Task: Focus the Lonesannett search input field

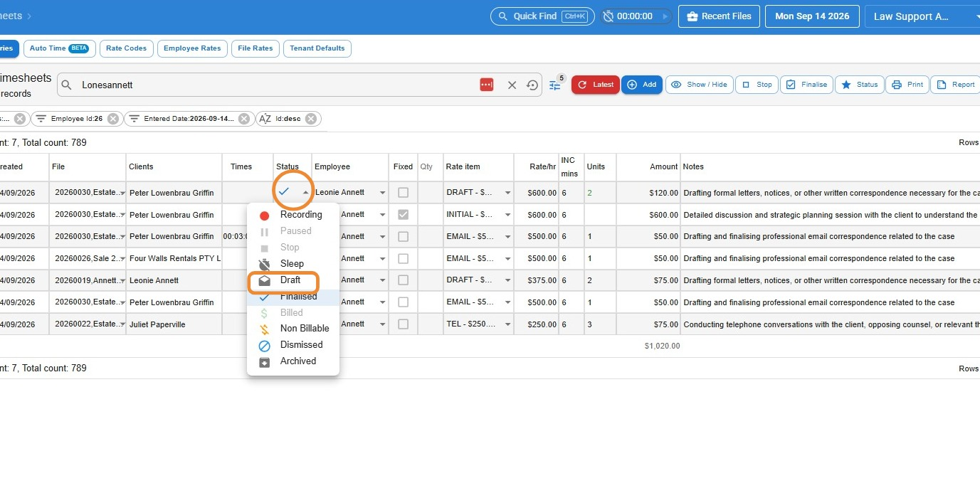Action: [x=278, y=85]
